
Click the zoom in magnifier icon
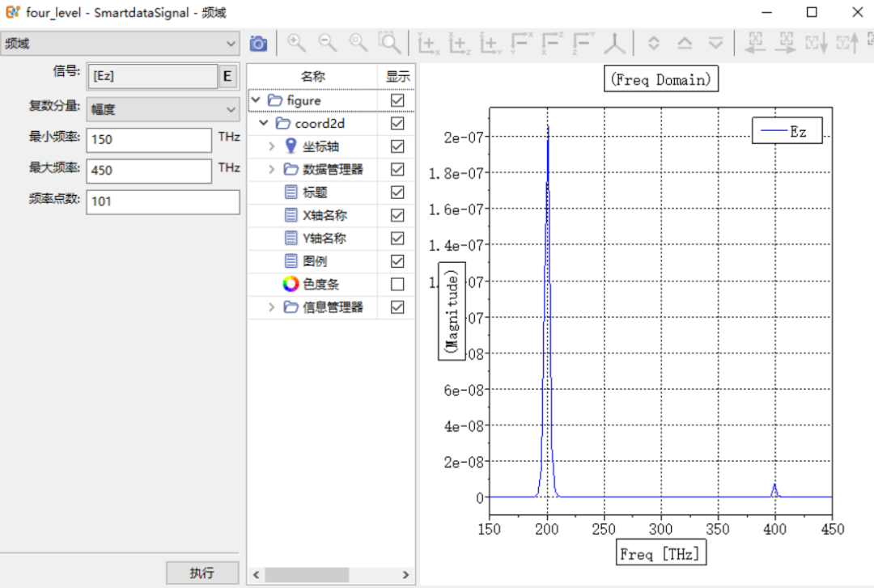[x=296, y=43]
